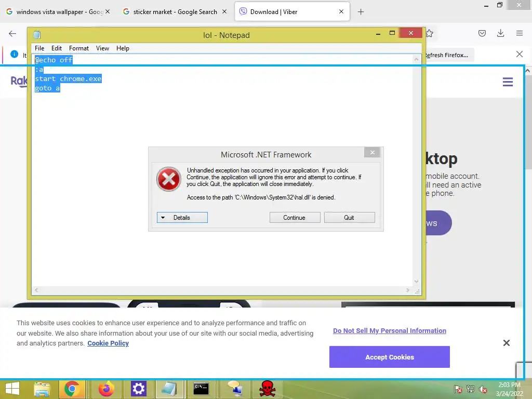Go back using Firefox back arrow

pos(12,33)
